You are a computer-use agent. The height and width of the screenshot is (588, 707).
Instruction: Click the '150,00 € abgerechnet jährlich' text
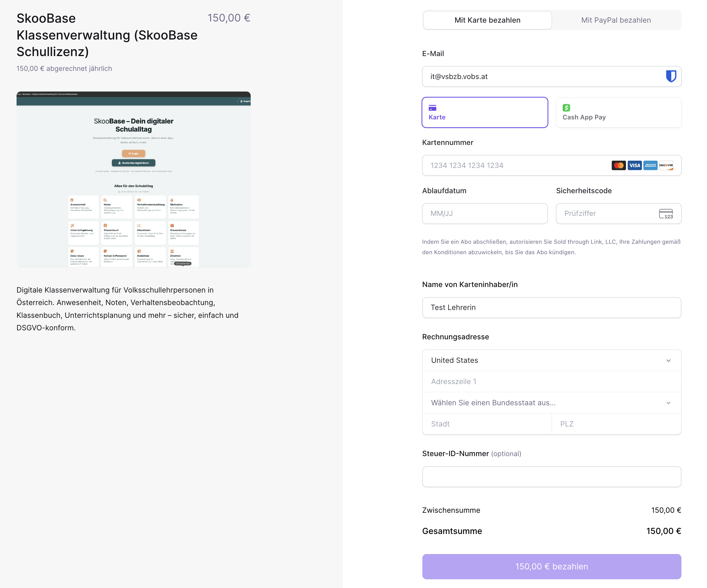[x=64, y=69]
